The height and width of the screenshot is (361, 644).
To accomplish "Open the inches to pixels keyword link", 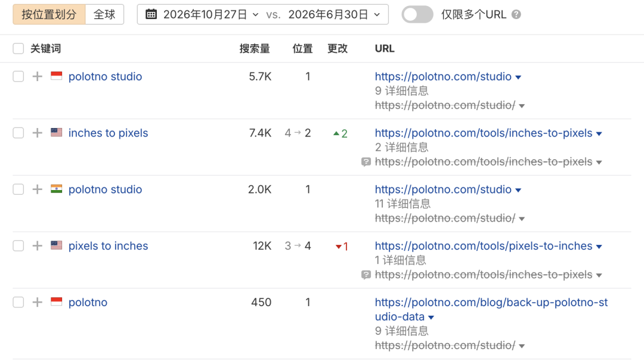I will (108, 133).
